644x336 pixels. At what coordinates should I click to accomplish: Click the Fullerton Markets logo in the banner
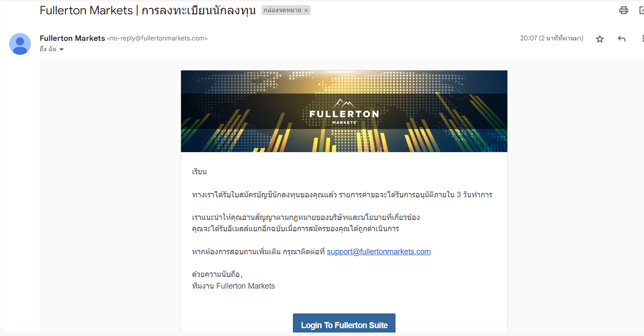pyautogui.click(x=344, y=112)
